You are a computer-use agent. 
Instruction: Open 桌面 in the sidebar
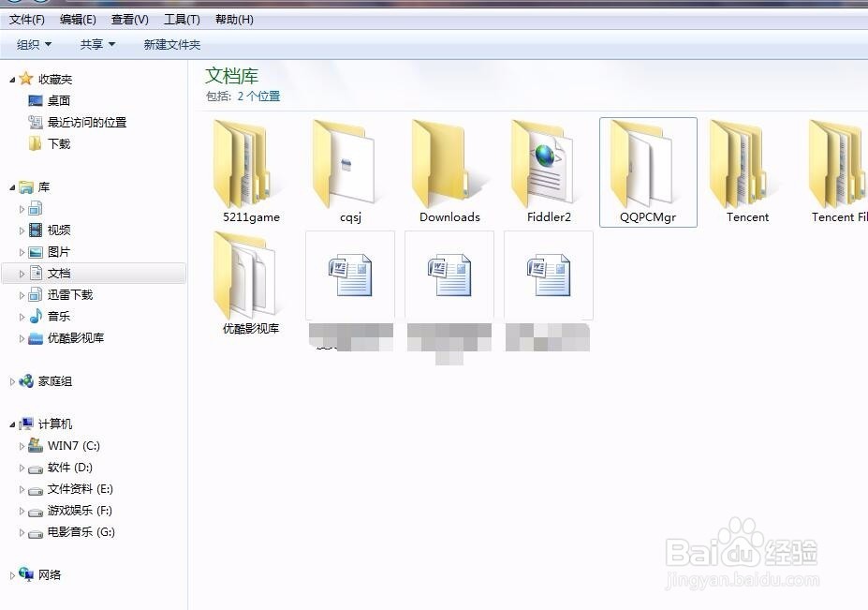tap(59, 101)
